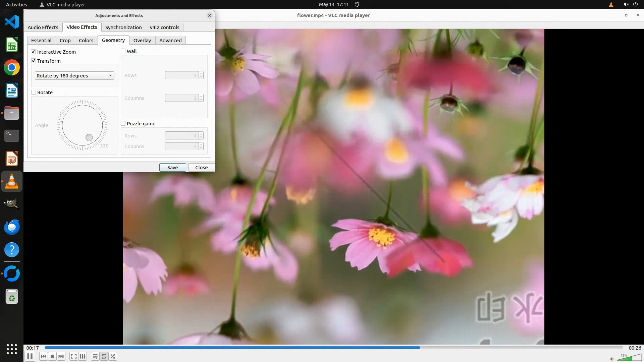
Task: Switch to the Colors tab
Action: coord(86,41)
